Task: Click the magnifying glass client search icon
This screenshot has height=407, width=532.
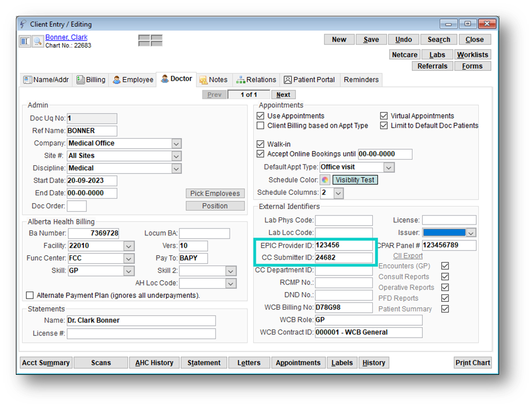Action: tap(38, 41)
